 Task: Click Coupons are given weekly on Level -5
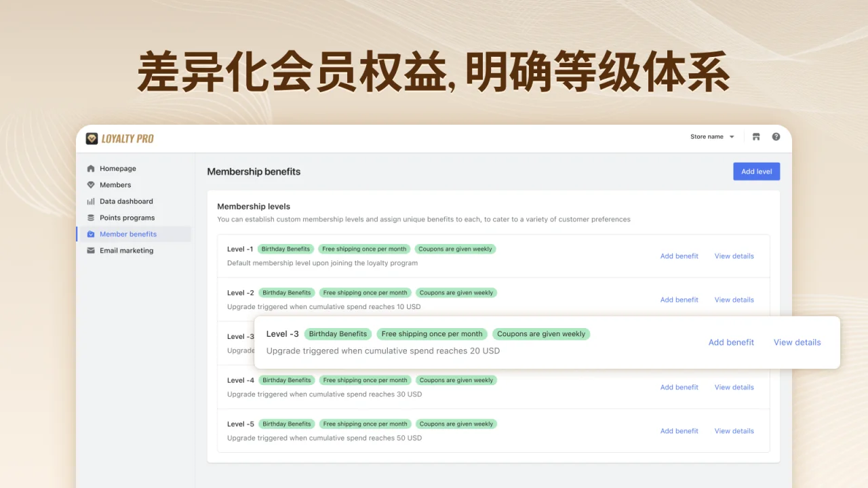(456, 424)
